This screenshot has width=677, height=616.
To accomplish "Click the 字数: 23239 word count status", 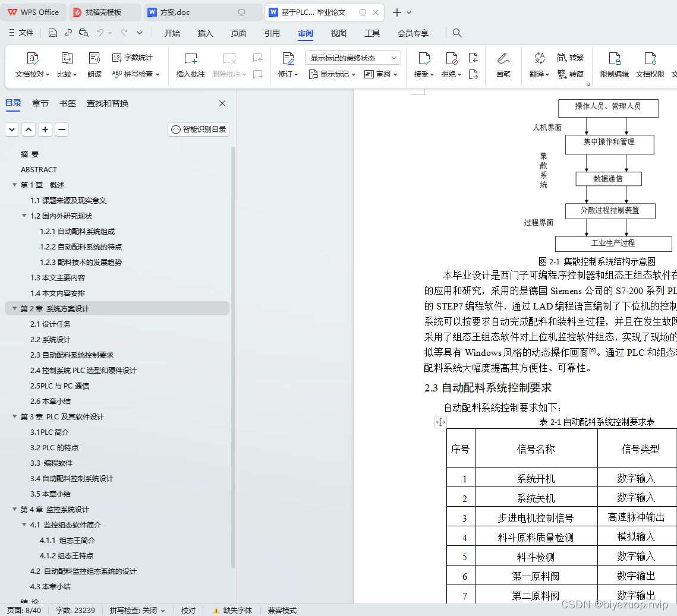I will click(75, 611).
